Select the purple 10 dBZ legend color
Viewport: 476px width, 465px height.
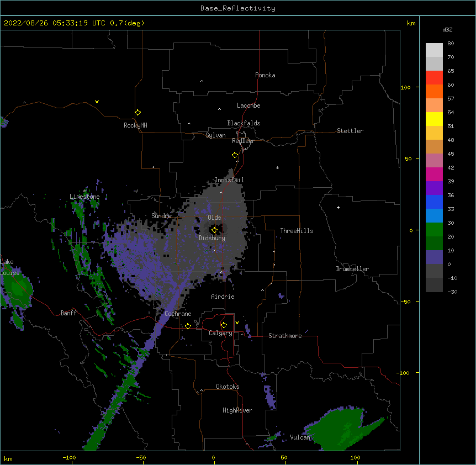coord(434,257)
